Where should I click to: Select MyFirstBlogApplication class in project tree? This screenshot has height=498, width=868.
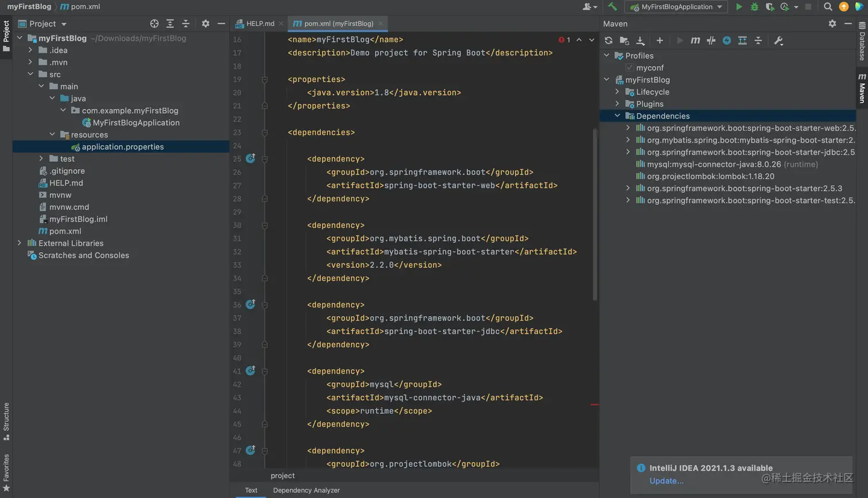click(x=135, y=123)
